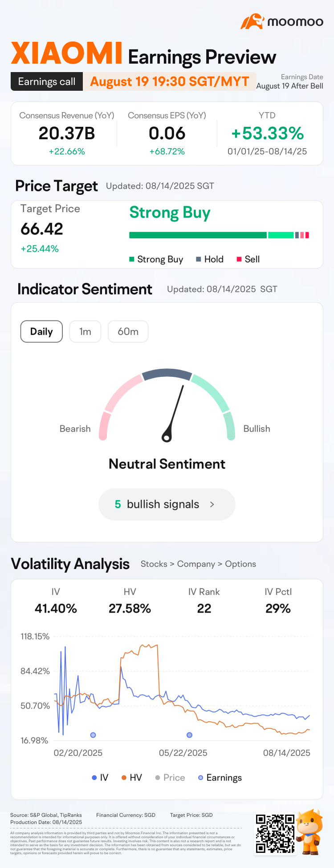Expand bullish signals chevron arrow
The image size is (334, 868).
pos(212,504)
